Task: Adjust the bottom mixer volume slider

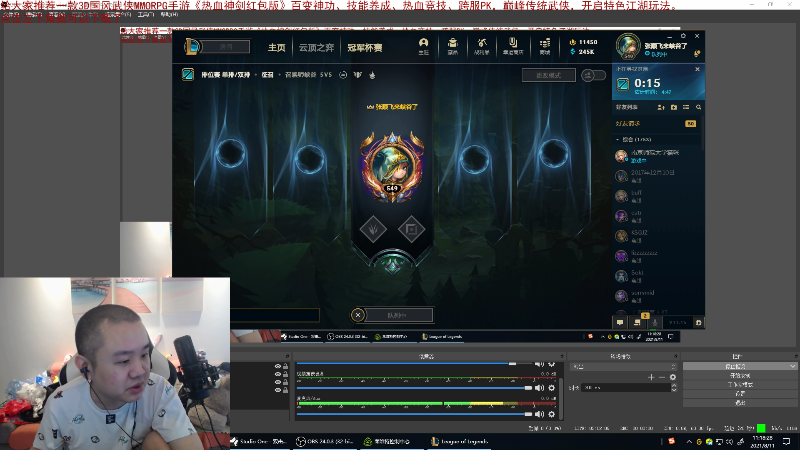Action: coord(414,414)
